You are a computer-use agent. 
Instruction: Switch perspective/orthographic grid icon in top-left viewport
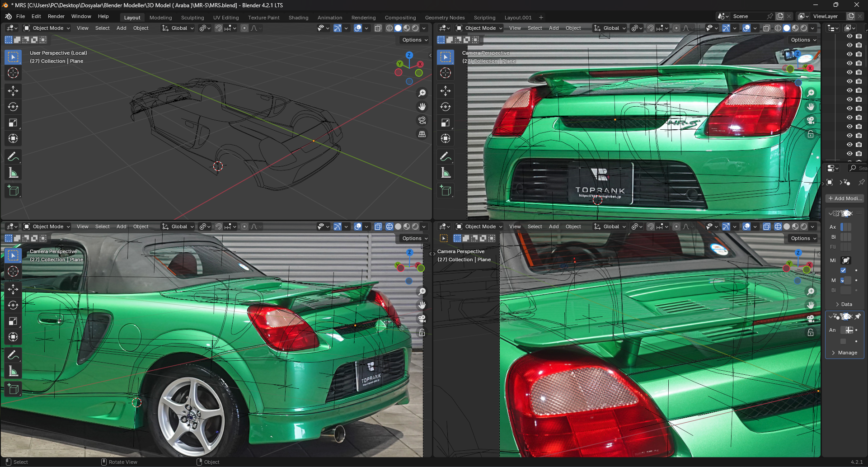pyautogui.click(x=422, y=134)
